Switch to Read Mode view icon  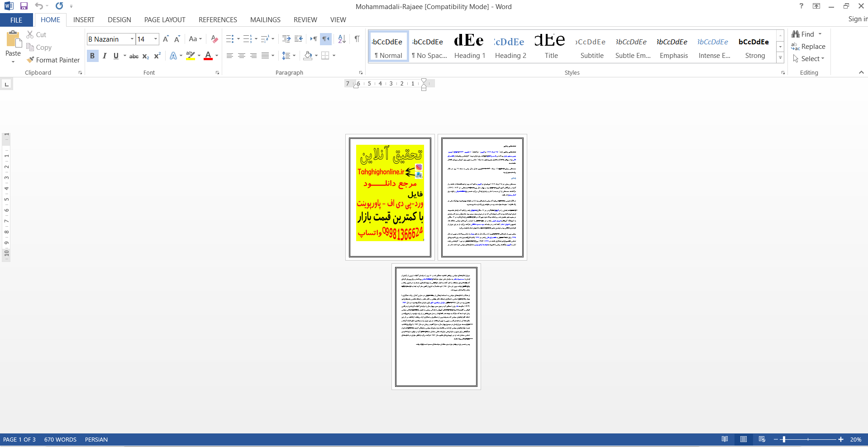click(725, 439)
